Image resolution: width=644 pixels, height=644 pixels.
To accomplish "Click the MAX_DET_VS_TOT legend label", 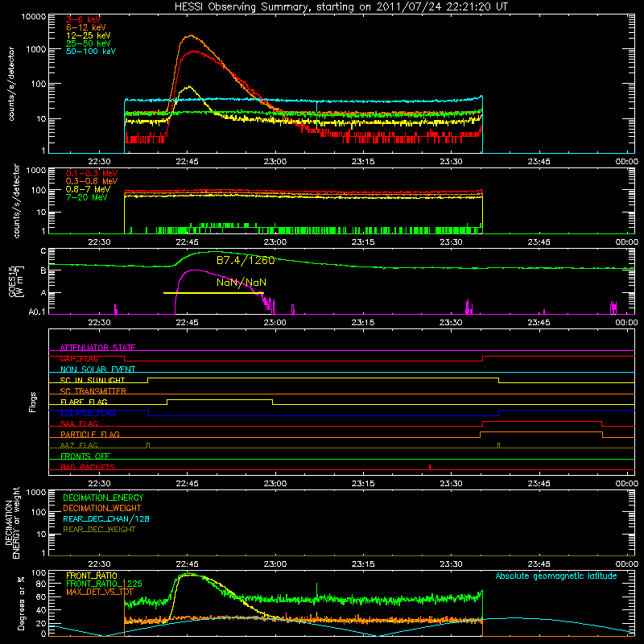I will (x=99, y=592).
